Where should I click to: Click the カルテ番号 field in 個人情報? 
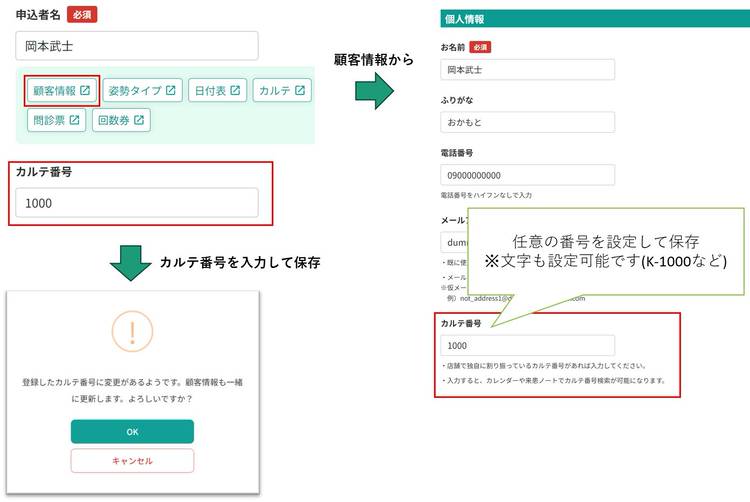coord(527,345)
